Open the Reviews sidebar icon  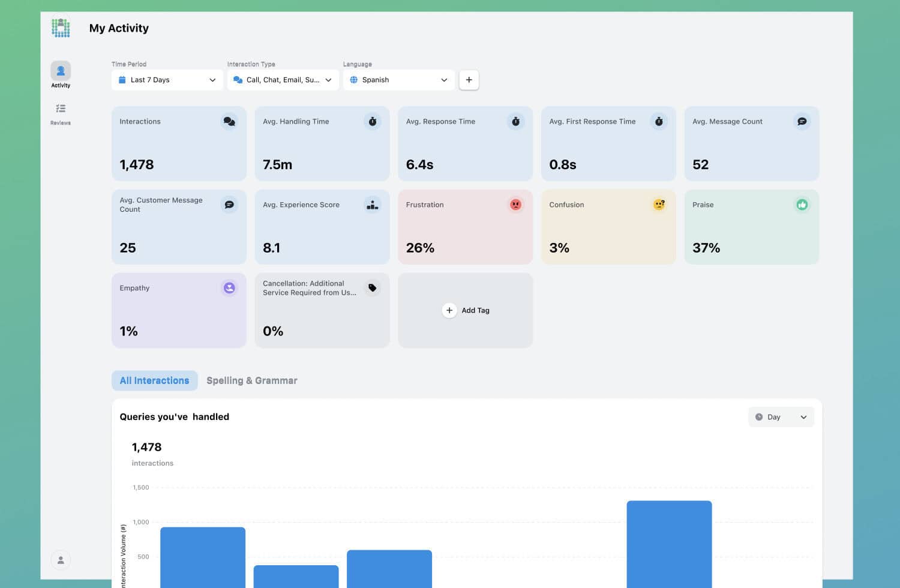coord(61,109)
